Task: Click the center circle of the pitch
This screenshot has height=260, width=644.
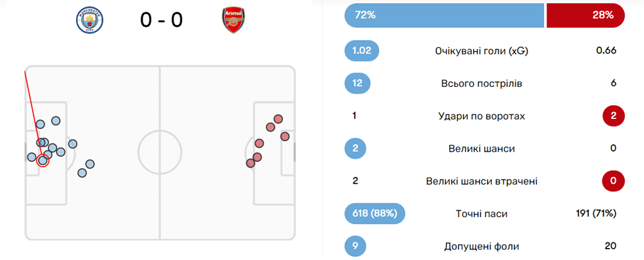Action: pyautogui.click(x=160, y=152)
